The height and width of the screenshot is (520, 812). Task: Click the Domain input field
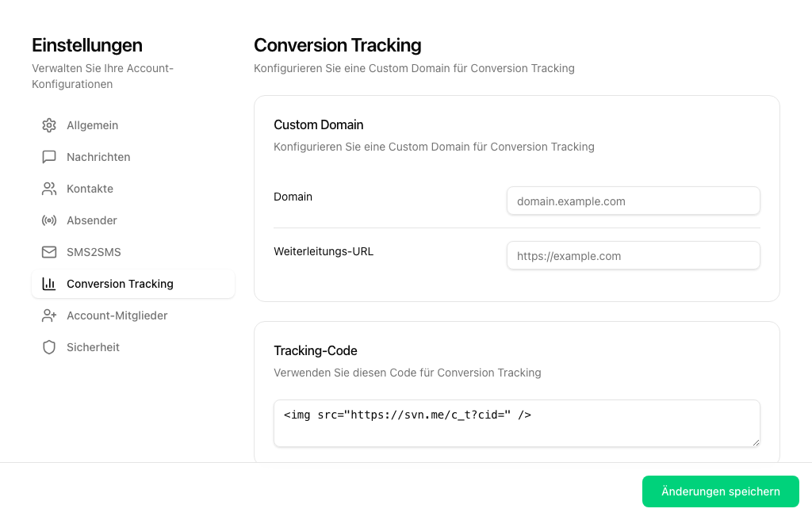click(633, 201)
